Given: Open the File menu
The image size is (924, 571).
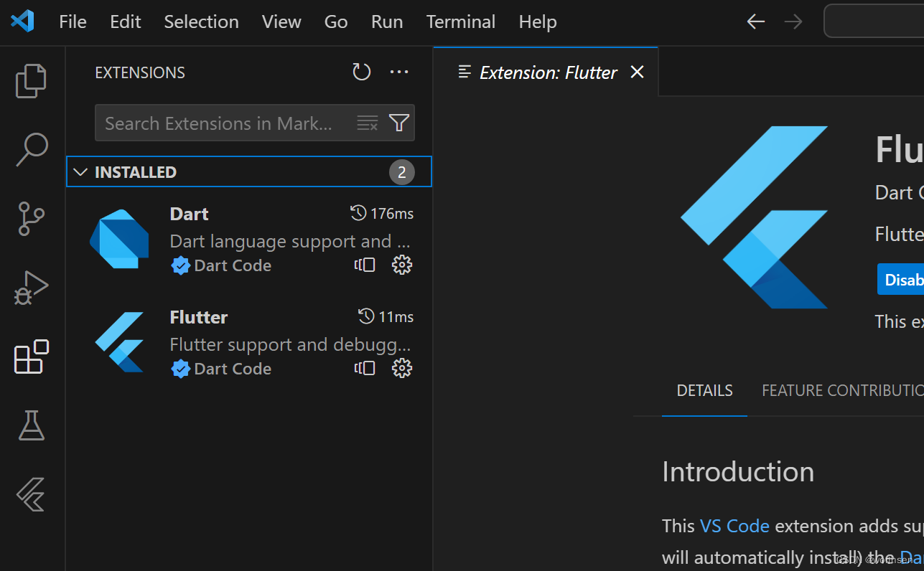Looking at the screenshot, I should pos(73,22).
